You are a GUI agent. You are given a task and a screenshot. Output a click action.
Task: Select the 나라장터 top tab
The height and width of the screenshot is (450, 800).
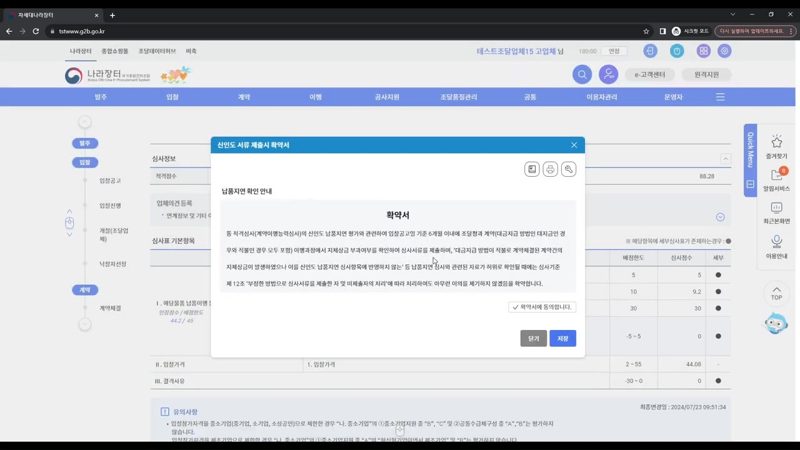(x=80, y=51)
